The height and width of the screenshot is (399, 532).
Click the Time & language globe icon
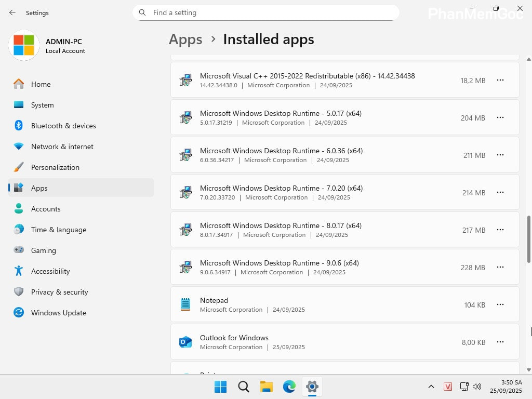pyautogui.click(x=19, y=229)
